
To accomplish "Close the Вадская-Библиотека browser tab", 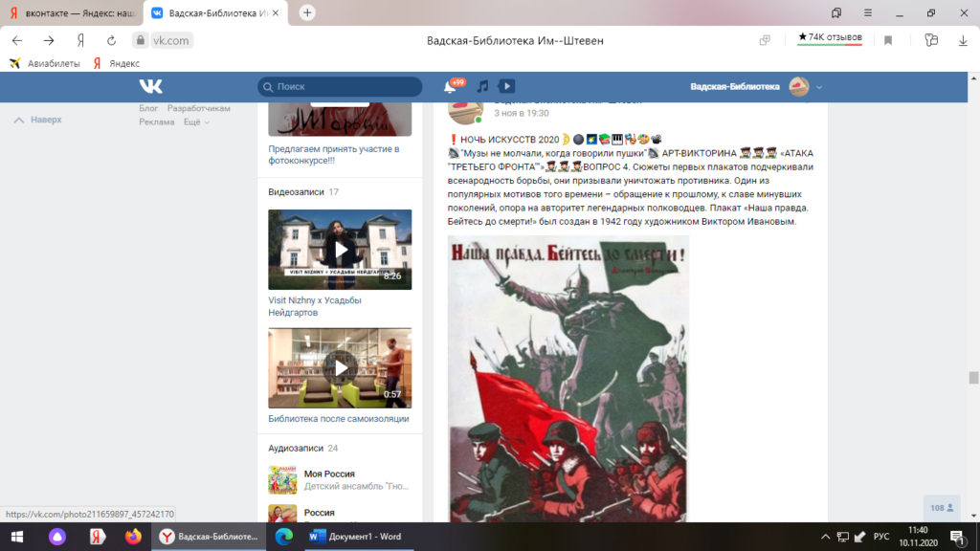I will [x=276, y=13].
